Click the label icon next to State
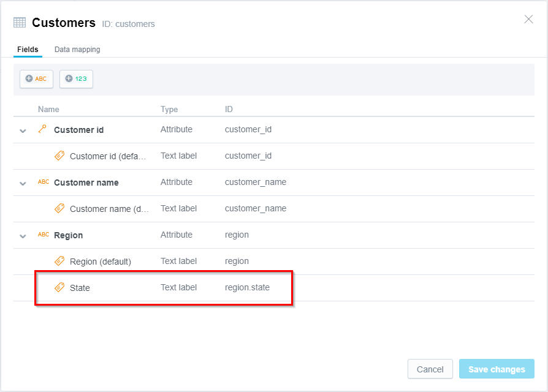The height and width of the screenshot is (392, 548). tap(59, 287)
